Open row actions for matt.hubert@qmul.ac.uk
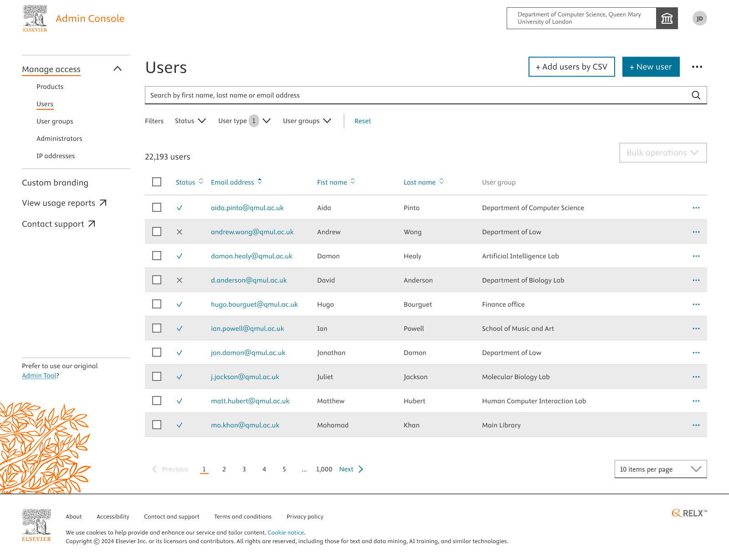This screenshot has width=729, height=560. pyautogui.click(x=696, y=401)
